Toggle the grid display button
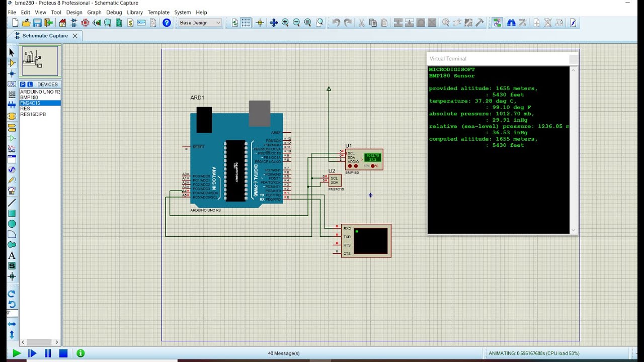 coord(246,23)
